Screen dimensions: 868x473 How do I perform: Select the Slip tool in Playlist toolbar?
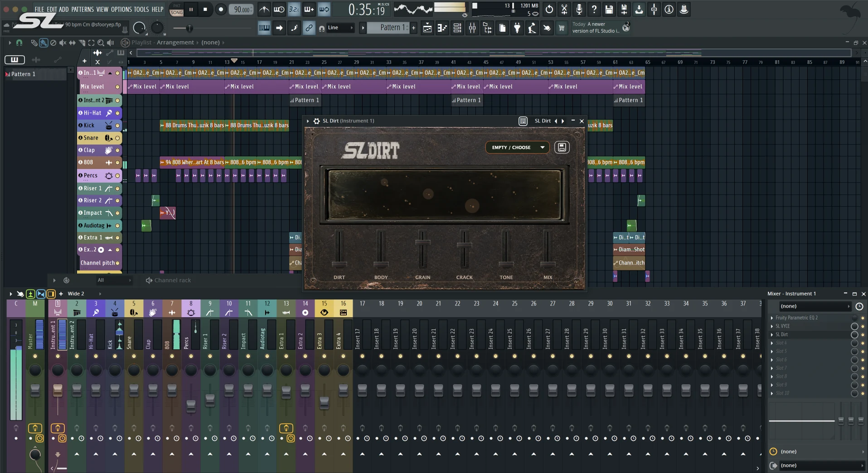tap(72, 43)
